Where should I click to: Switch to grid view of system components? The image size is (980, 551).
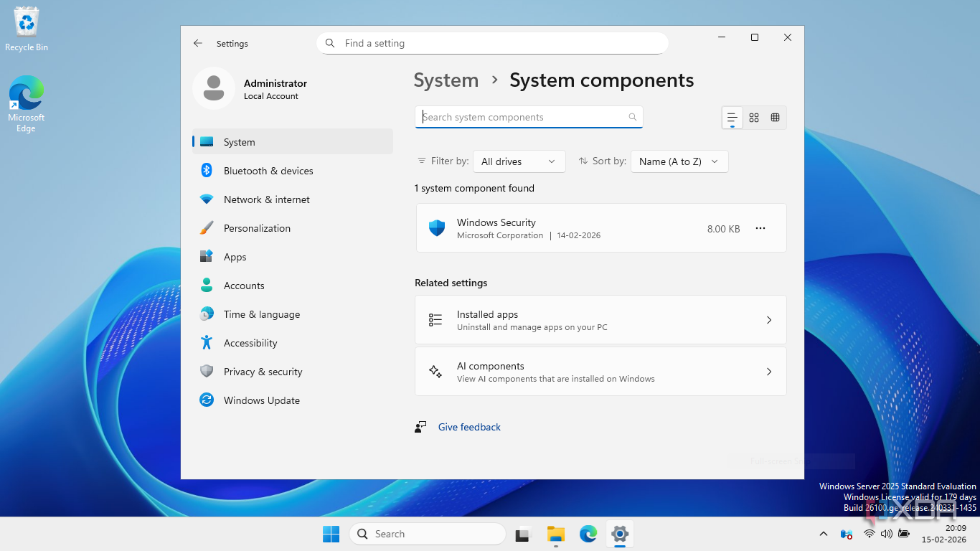tap(754, 118)
